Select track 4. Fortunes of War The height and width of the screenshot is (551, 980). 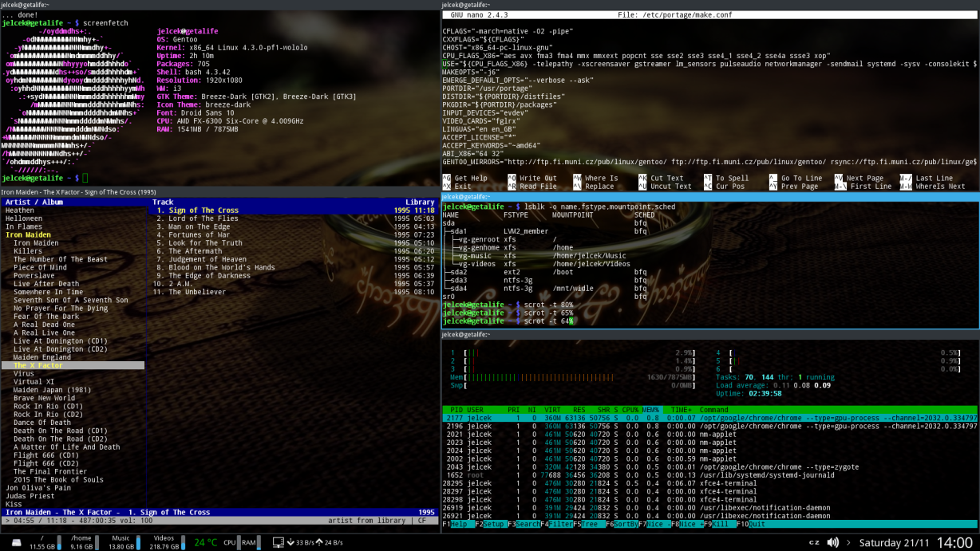click(294, 235)
